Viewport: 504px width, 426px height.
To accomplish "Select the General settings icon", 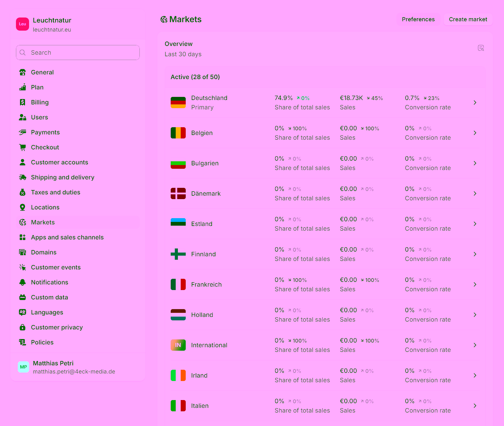I will (x=23, y=72).
